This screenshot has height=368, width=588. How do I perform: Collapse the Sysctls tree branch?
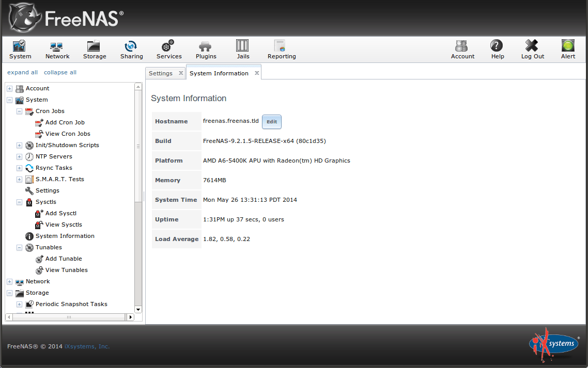coord(19,202)
